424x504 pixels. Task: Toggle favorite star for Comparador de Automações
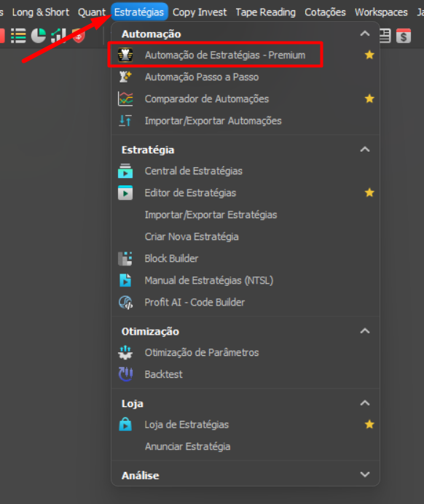click(x=369, y=98)
